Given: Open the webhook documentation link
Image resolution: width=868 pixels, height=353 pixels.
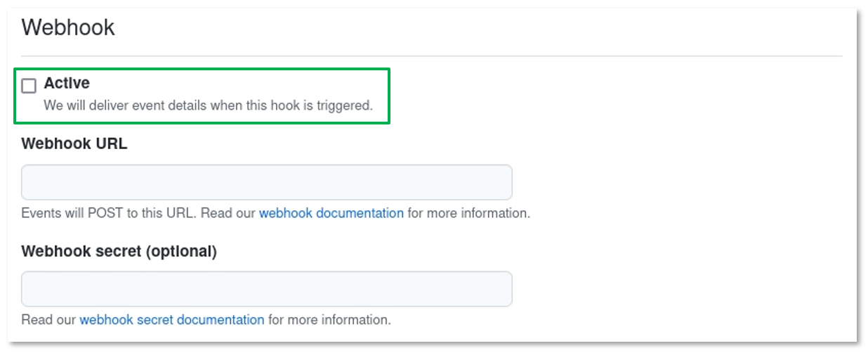Looking at the screenshot, I should [x=331, y=213].
